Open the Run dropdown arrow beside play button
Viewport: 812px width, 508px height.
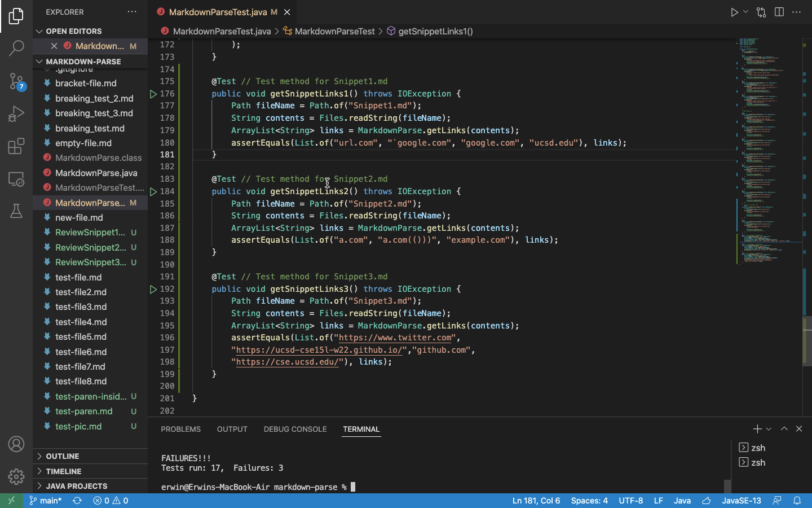tap(745, 12)
